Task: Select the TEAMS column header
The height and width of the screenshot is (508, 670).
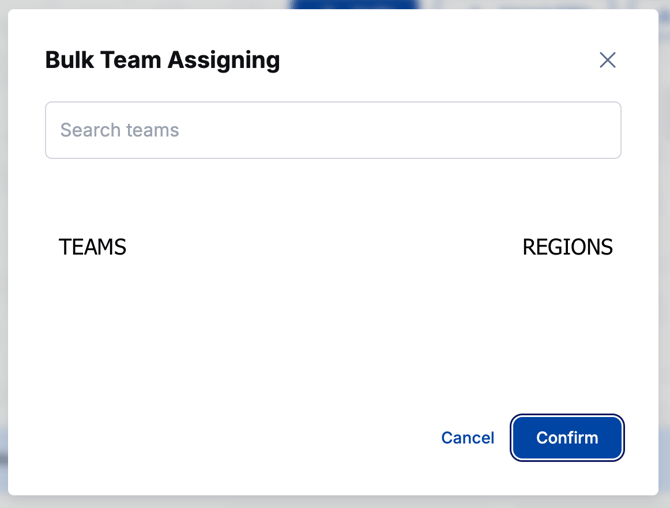Action: (93, 247)
